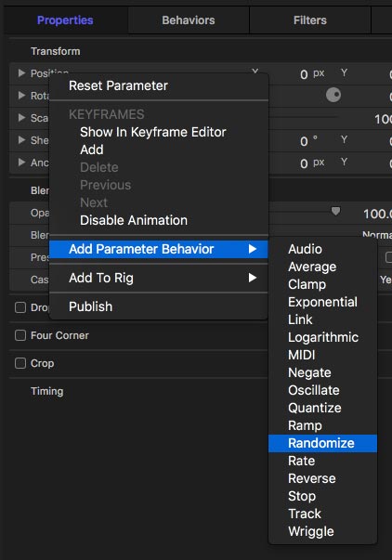392x560 pixels.
Task: Choose Rate behavior
Action: tap(322, 461)
